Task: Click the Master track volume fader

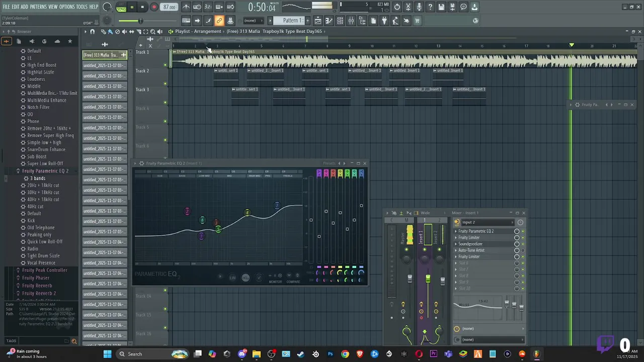Action: click(410, 278)
